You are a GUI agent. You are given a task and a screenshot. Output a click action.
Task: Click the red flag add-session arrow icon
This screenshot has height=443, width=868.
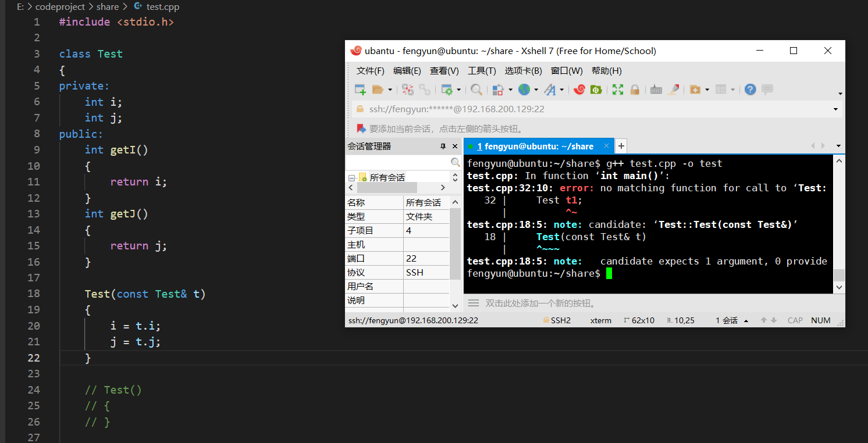[361, 128]
